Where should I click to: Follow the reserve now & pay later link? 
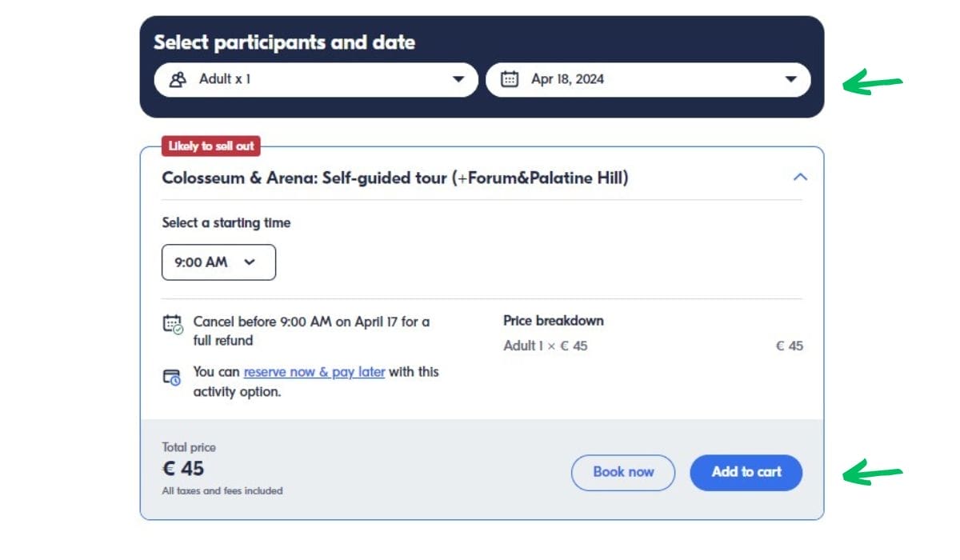314,372
